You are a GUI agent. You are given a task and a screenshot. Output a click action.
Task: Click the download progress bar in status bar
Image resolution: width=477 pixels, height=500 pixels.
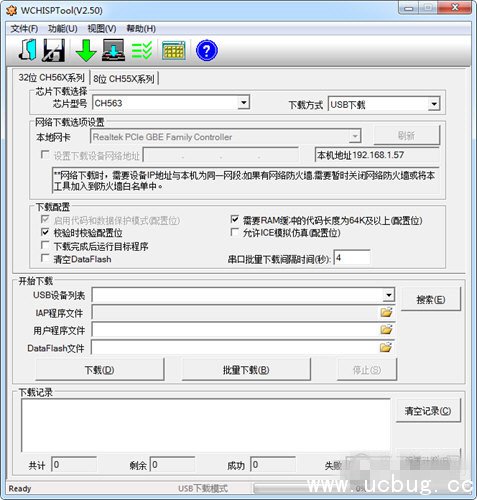point(360,488)
